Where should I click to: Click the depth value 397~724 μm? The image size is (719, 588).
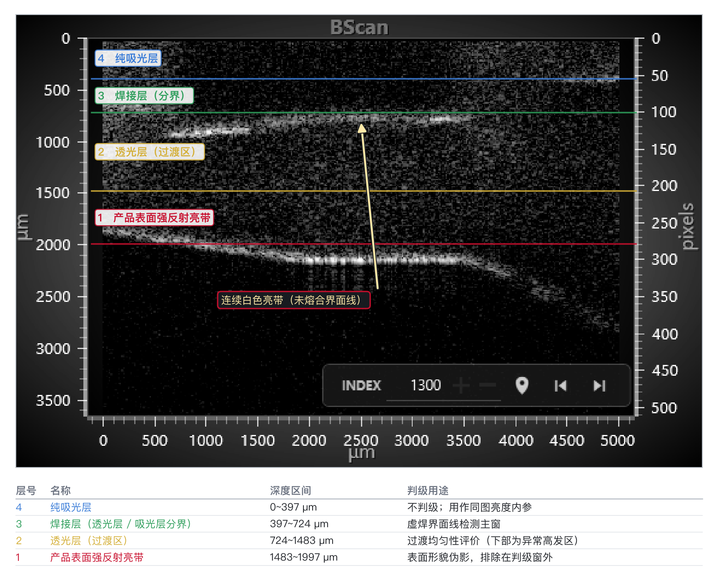(299, 524)
